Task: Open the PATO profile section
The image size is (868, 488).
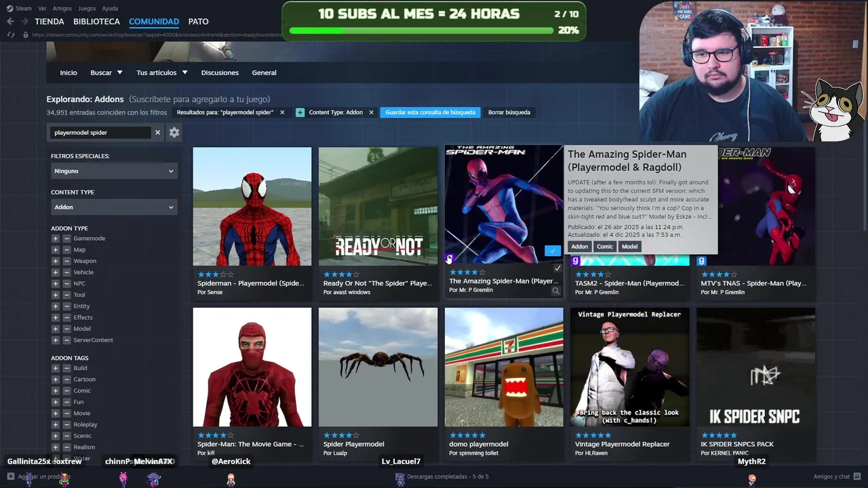Action: 198,22
